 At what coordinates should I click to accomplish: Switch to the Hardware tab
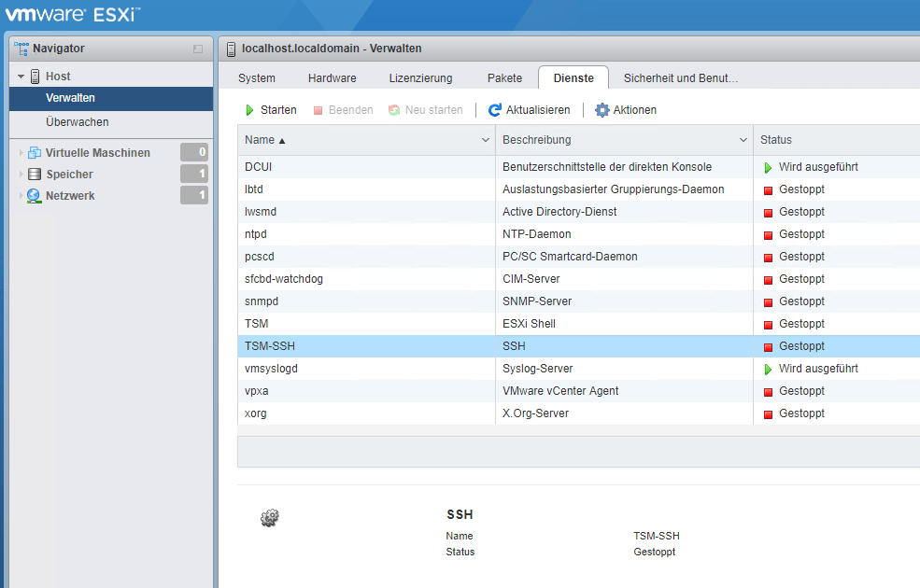332,77
